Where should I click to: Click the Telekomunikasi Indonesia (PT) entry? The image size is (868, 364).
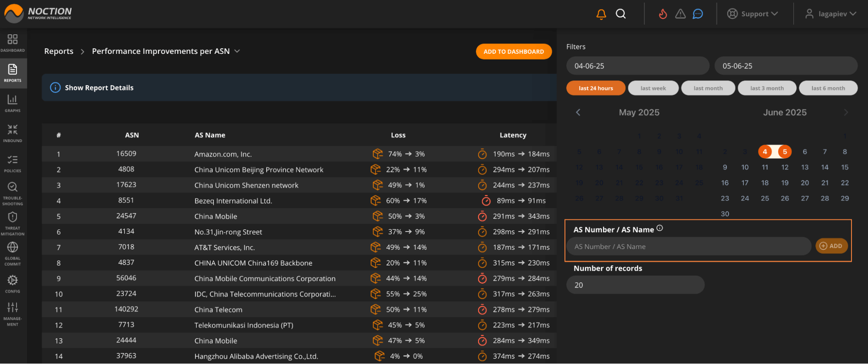(244, 325)
